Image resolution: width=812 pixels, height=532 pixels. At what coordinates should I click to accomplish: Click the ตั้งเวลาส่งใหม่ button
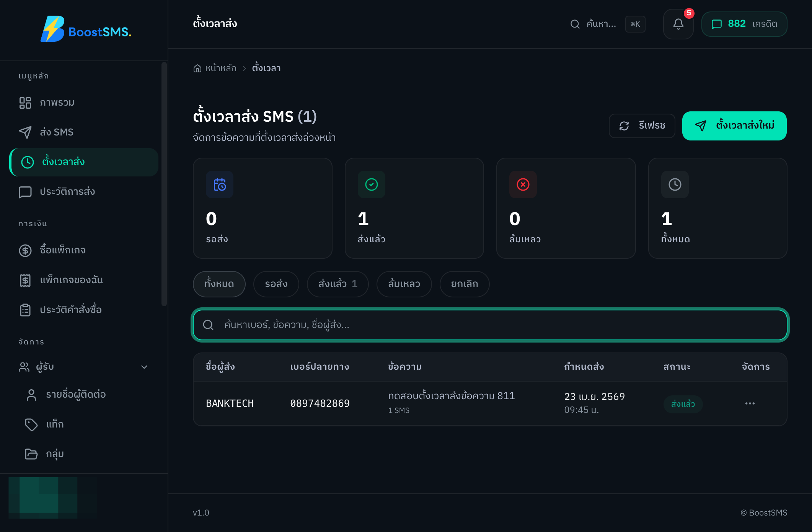click(734, 126)
